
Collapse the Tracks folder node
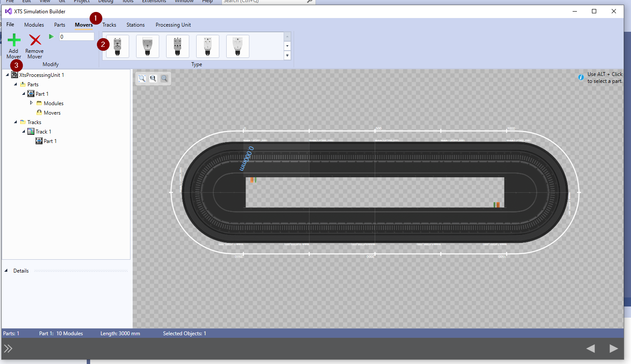point(15,122)
